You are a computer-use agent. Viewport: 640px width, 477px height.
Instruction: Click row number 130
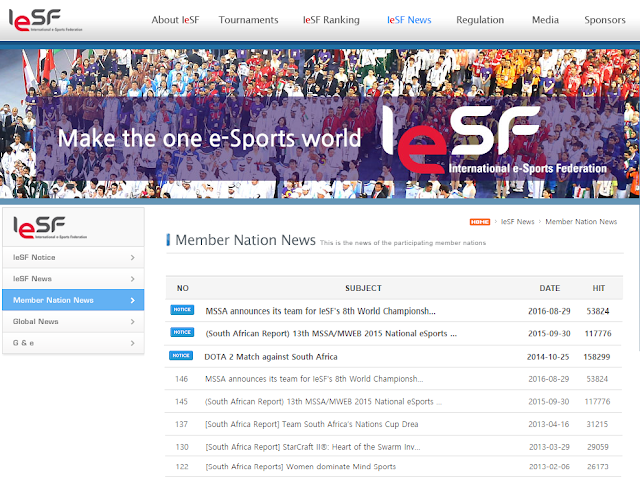point(182,447)
